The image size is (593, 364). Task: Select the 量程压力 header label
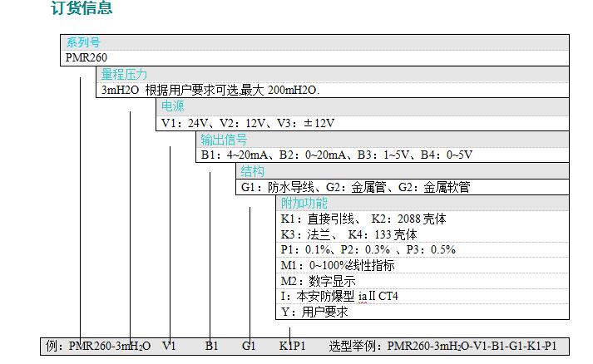pyautogui.click(x=124, y=75)
